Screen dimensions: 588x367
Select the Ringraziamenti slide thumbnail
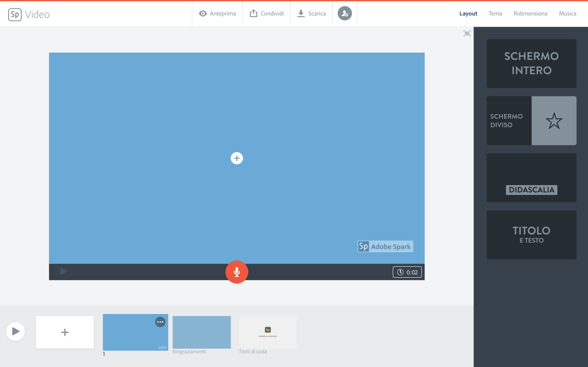201,332
